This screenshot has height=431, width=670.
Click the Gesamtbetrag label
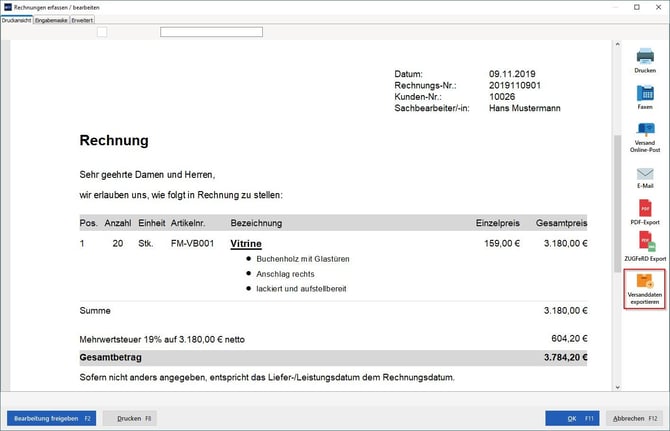[x=111, y=358]
